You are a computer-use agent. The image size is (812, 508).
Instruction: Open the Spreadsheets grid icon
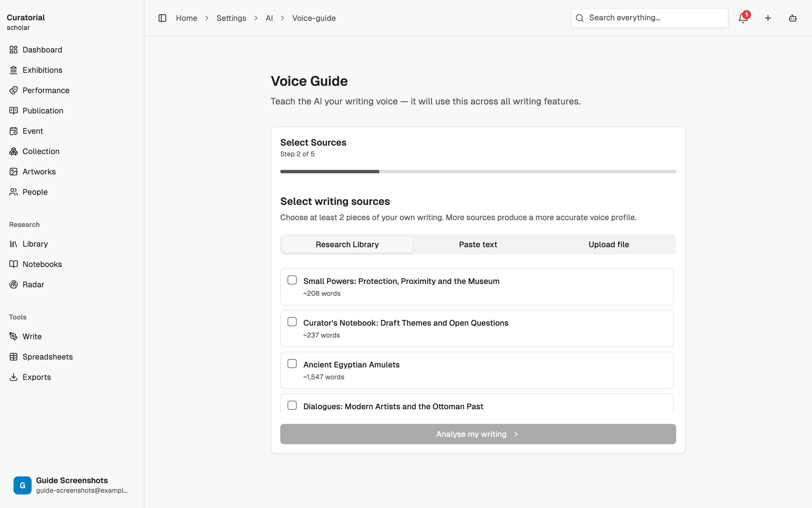[x=14, y=357]
